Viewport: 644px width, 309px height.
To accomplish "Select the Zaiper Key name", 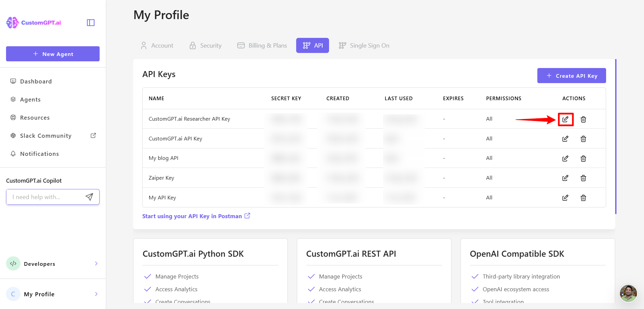I will 161,178.
